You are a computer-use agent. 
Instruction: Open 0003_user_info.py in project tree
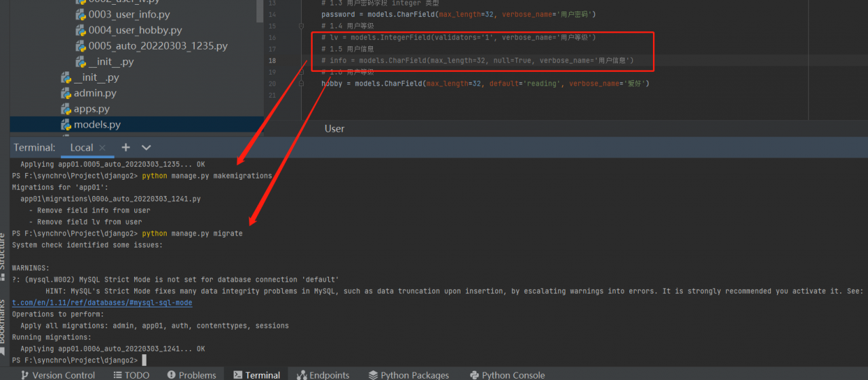click(129, 14)
